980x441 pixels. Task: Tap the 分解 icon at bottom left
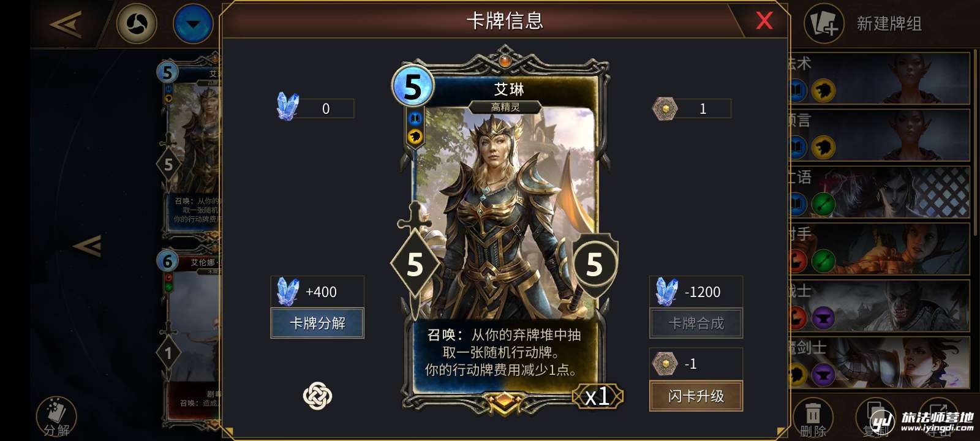click(56, 417)
